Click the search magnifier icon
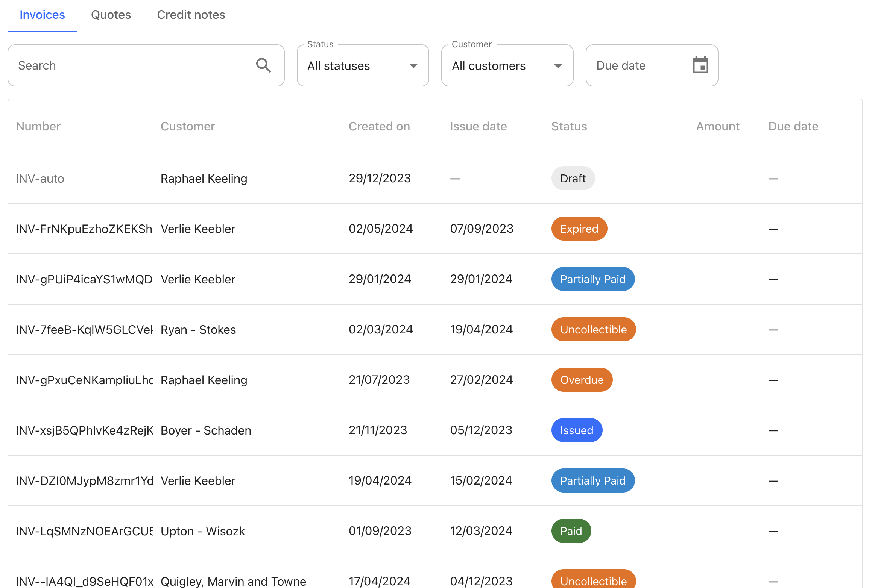The image size is (875, 588). tap(263, 65)
